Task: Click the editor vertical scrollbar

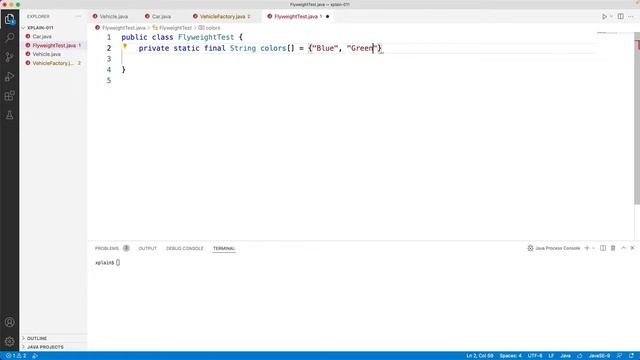Action: pyautogui.click(x=637, y=118)
